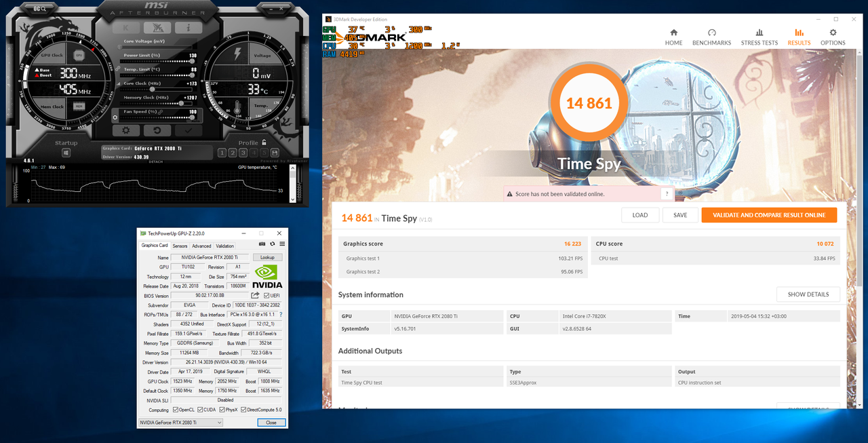Click DETACH on Afterburner monitor
The height and width of the screenshot is (443, 868).
coord(156,161)
